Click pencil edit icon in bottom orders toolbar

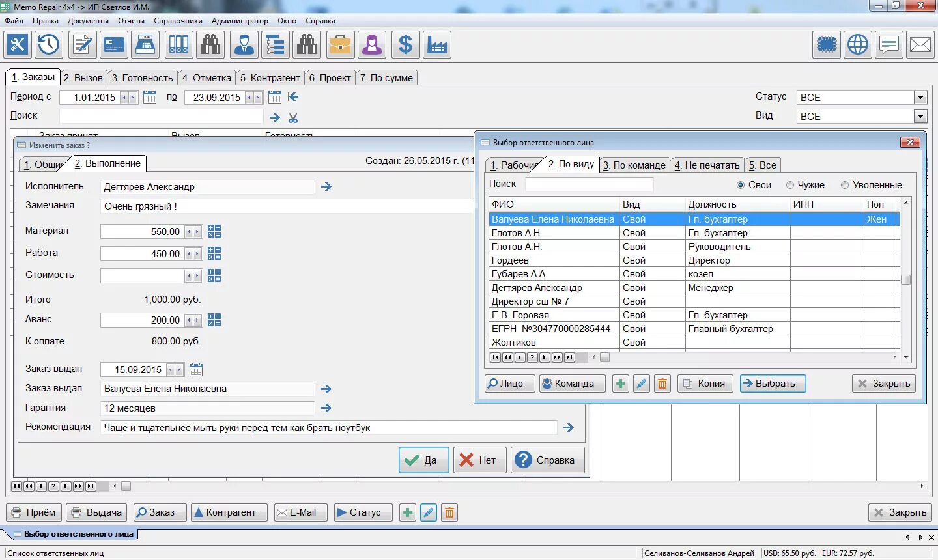(x=429, y=512)
